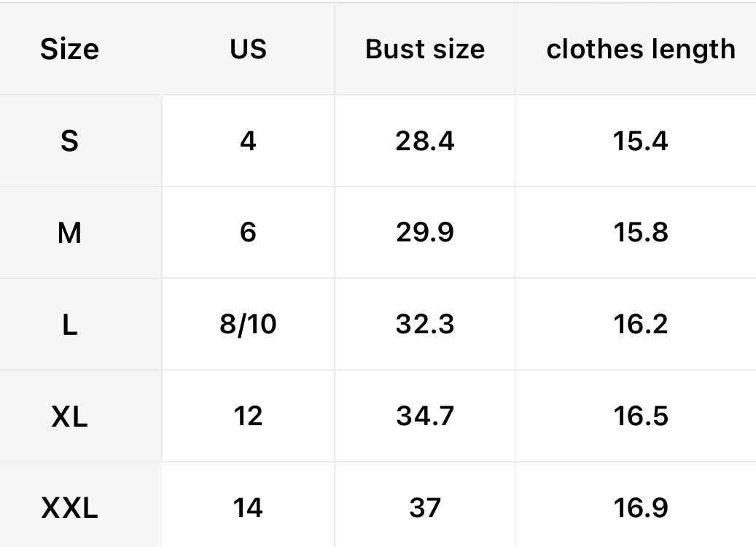The image size is (756, 547).
Task: Click the Size column header
Action: pyautogui.click(x=69, y=50)
